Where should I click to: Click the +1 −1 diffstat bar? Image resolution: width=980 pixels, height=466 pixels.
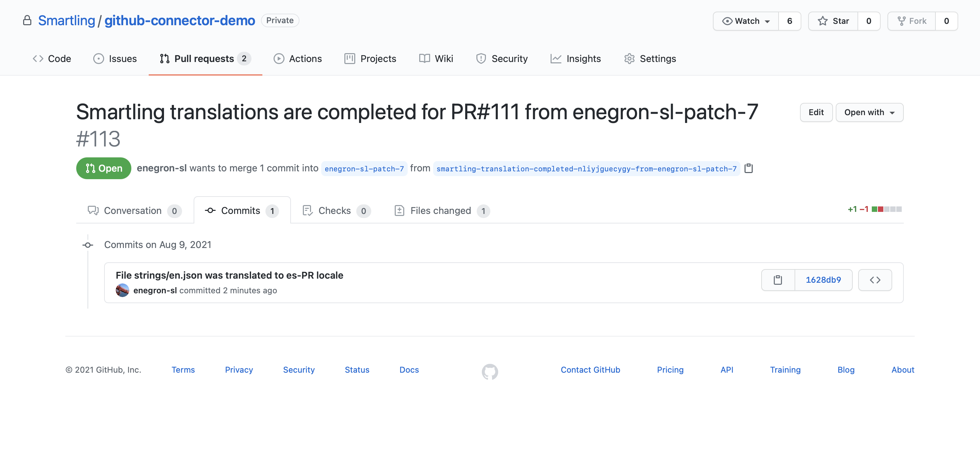point(875,209)
